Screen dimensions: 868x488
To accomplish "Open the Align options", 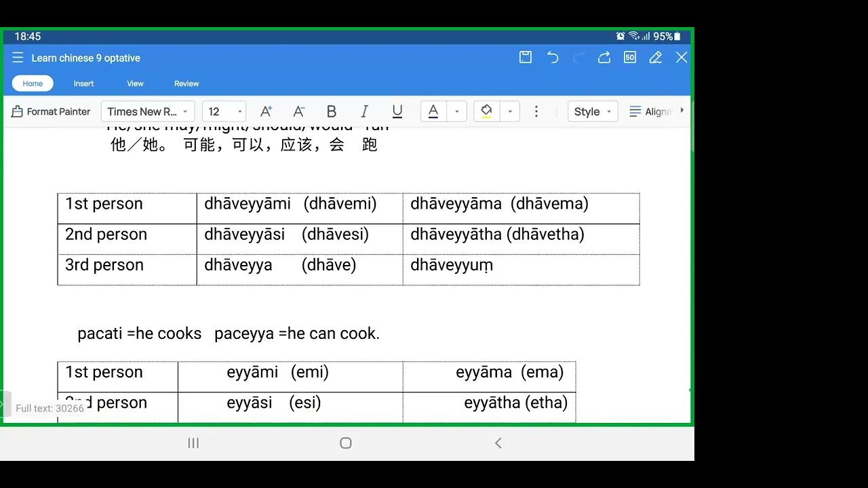I will tap(650, 112).
